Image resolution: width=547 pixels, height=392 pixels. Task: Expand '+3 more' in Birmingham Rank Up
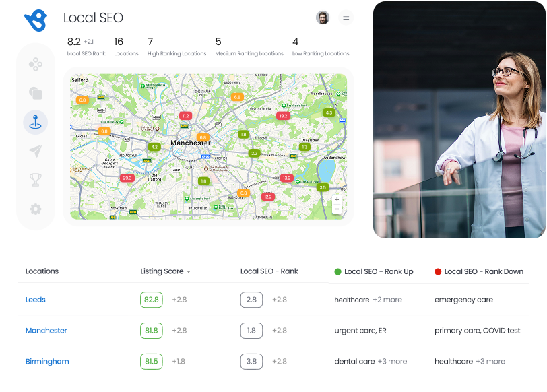click(393, 361)
